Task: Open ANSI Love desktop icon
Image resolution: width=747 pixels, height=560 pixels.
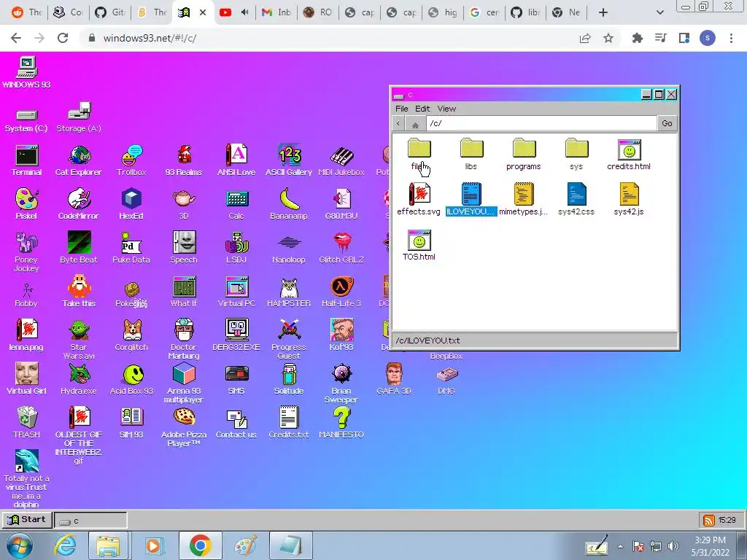Action: point(236,160)
